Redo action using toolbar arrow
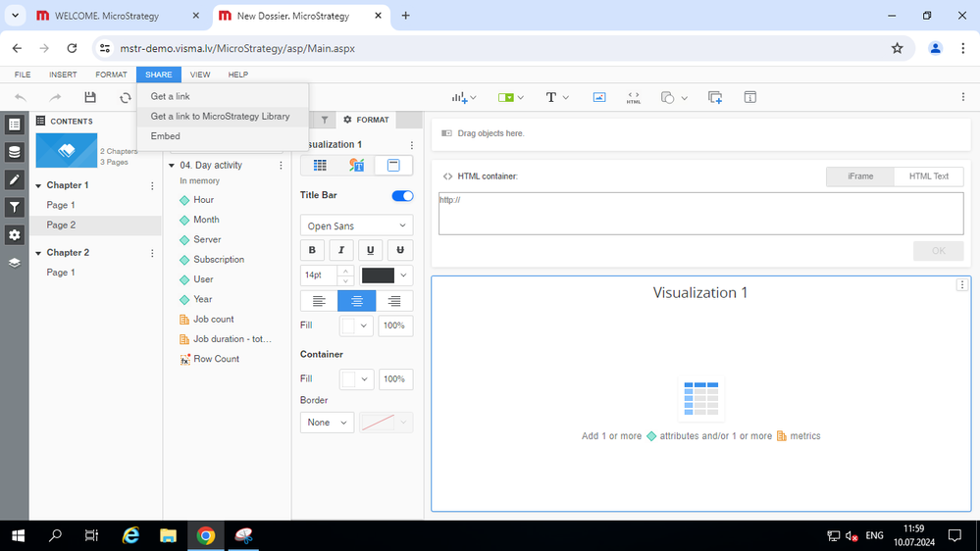Screen dimensions: 980x551 [55, 97]
